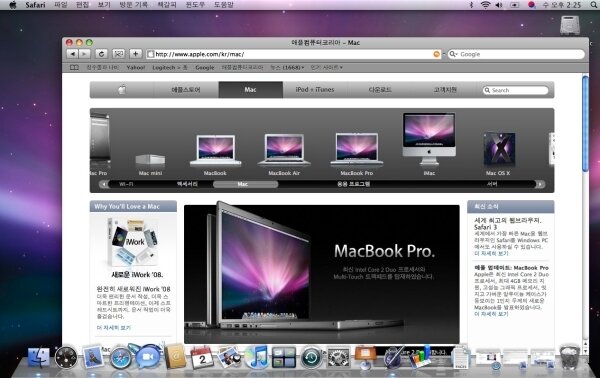Launch Dashboard from the Dock
The width and height of the screenshot is (600, 378).
pos(66,357)
